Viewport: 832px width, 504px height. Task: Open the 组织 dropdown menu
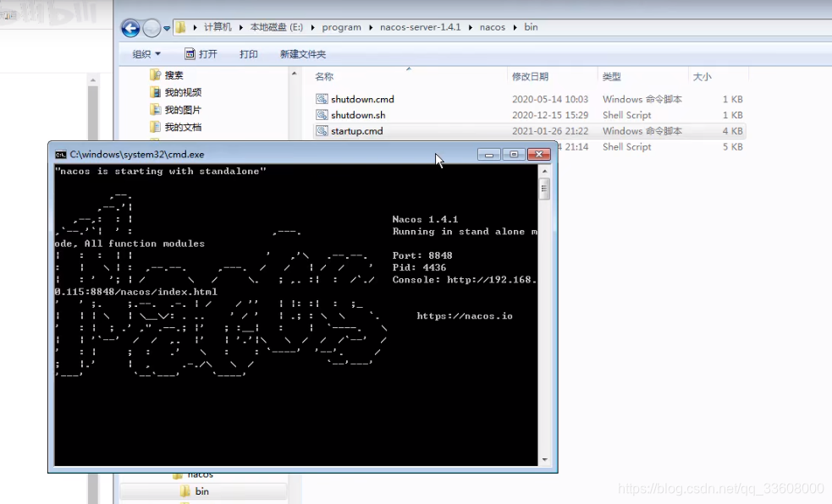click(146, 54)
